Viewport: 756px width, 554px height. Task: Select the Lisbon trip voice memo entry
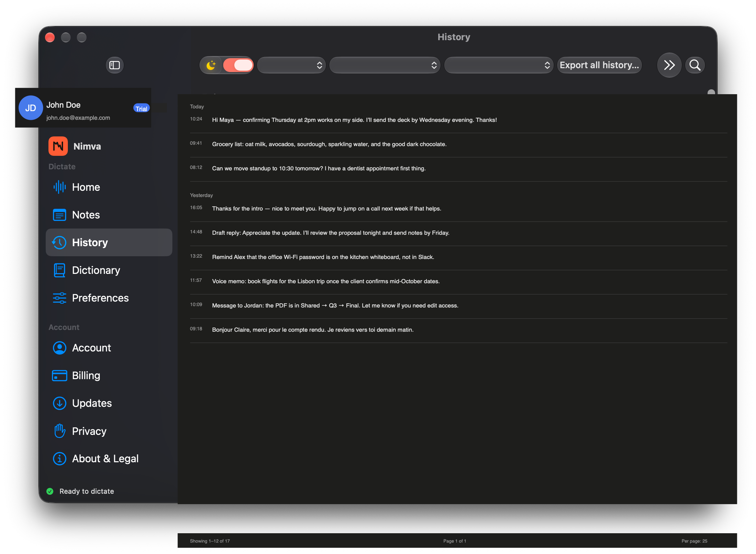tap(459, 281)
